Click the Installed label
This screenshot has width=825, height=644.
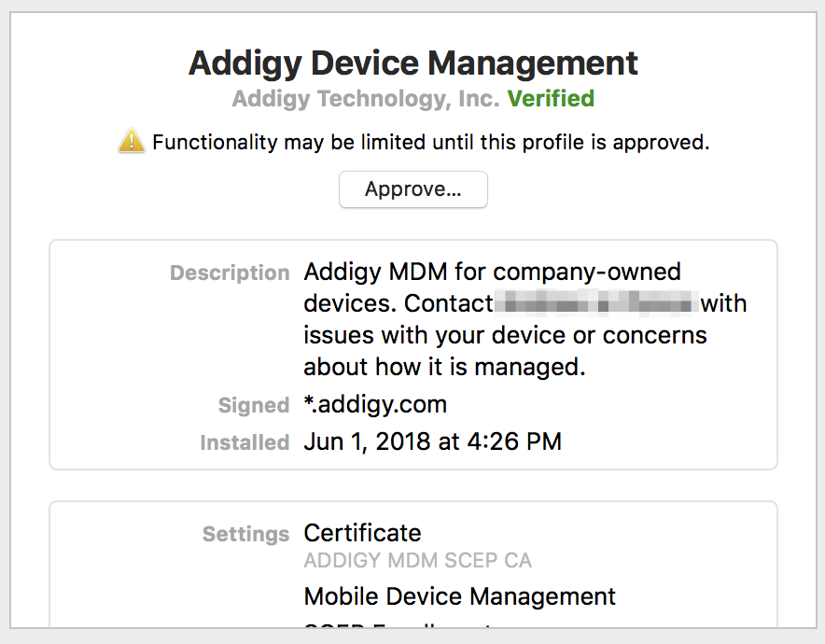tap(245, 442)
